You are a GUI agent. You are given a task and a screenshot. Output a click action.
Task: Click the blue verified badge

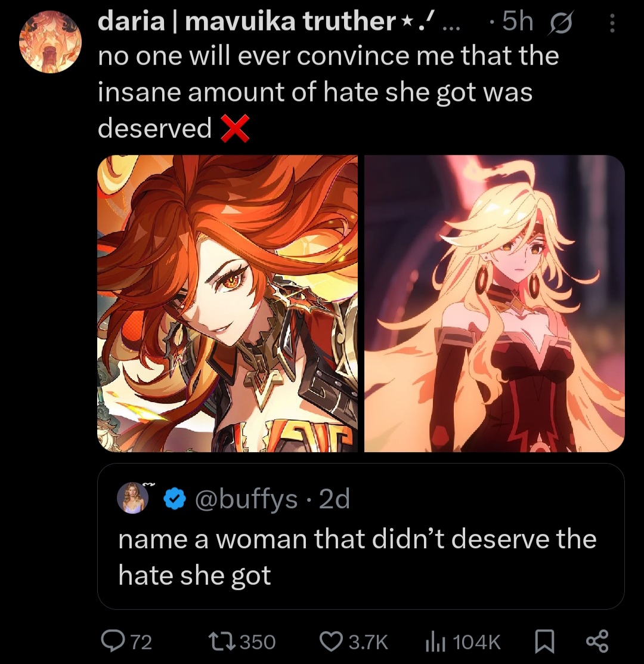coord(175,499)
